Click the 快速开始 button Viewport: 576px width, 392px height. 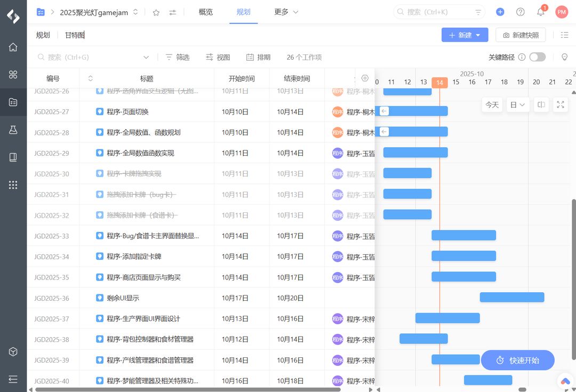(x=517, y=361)
